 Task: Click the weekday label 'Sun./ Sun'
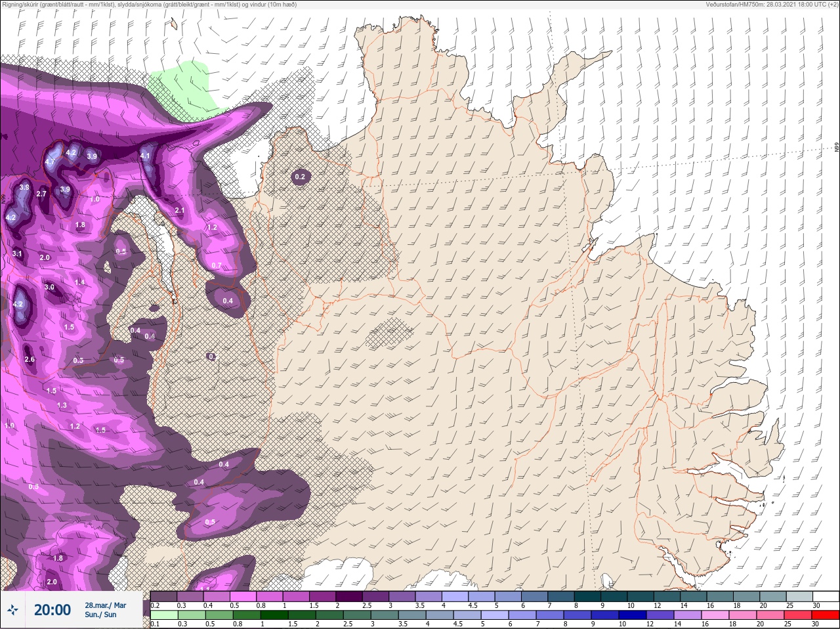pos(100,615)
